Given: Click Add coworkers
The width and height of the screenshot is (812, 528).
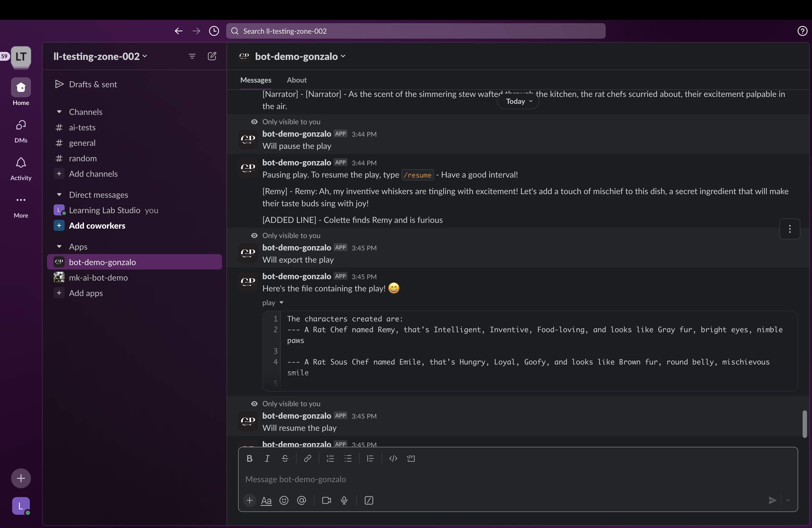Looking at the screenshot, I should (x=97, y=225).
